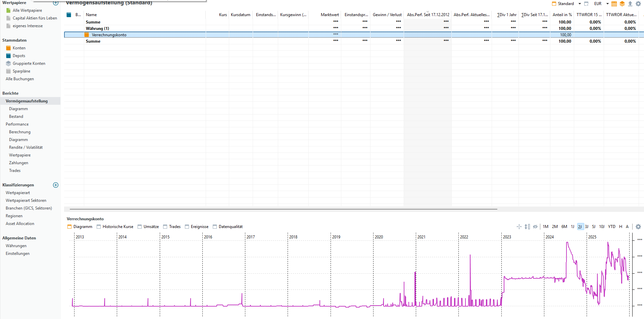The height and width of the screenshot is (319, 644).
Task: Switch chart range to YTD
Action: point(611,227)
